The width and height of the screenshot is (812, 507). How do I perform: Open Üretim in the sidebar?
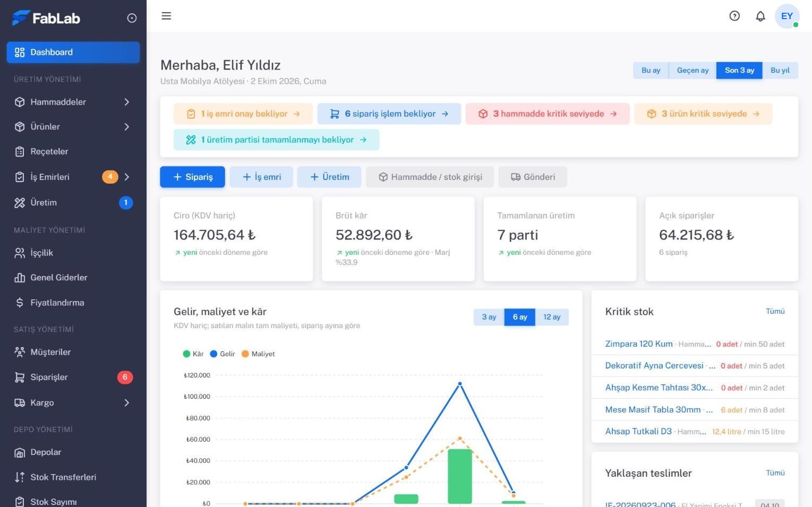pos(73,202)
